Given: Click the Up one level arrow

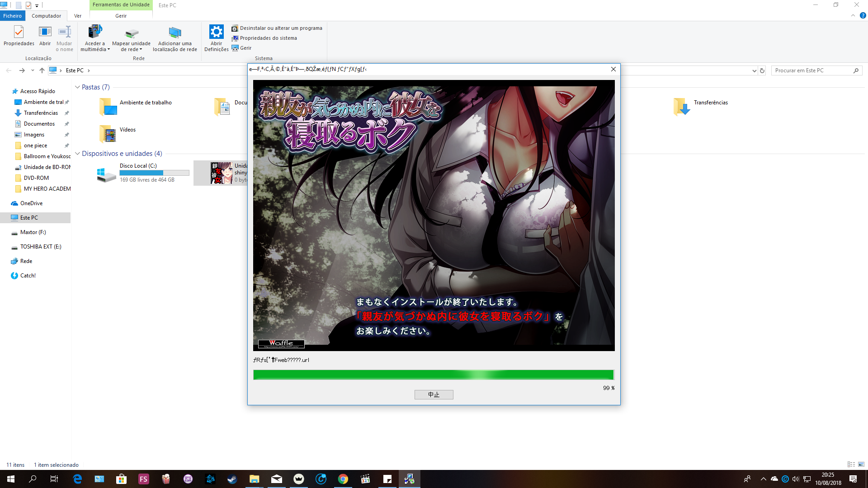Looking at the screenshot, I should (x=42, y=70).
